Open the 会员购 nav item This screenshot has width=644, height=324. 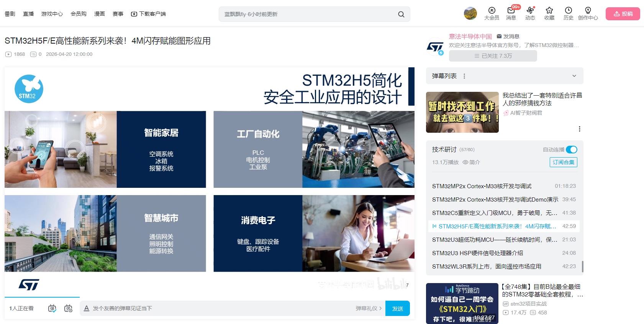click(79, 14)
